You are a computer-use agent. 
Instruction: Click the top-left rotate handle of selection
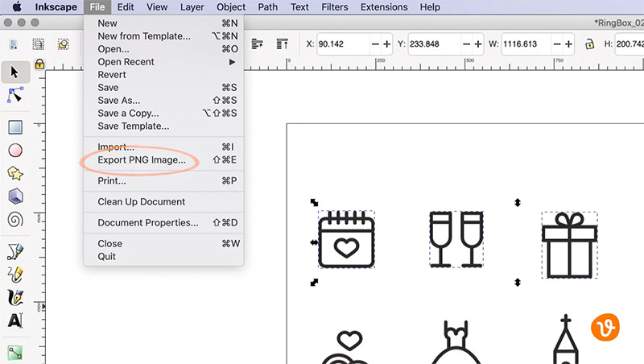314,202
